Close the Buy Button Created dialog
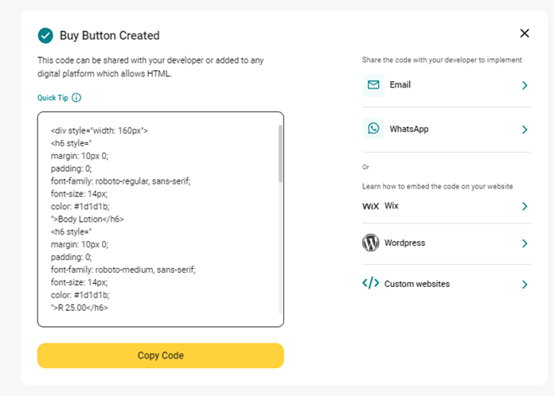Viewport: 554px width, 396px height. point(525,33)
